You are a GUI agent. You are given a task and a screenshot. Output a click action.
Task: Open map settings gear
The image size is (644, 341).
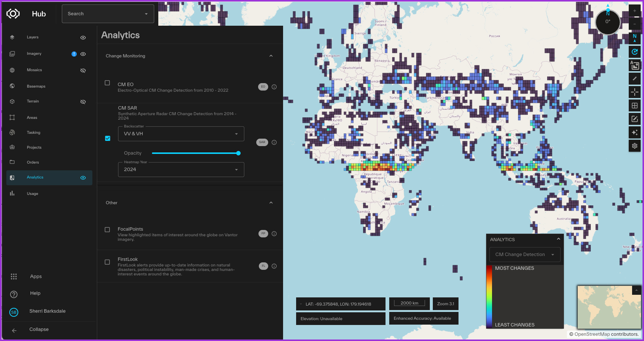634,146
